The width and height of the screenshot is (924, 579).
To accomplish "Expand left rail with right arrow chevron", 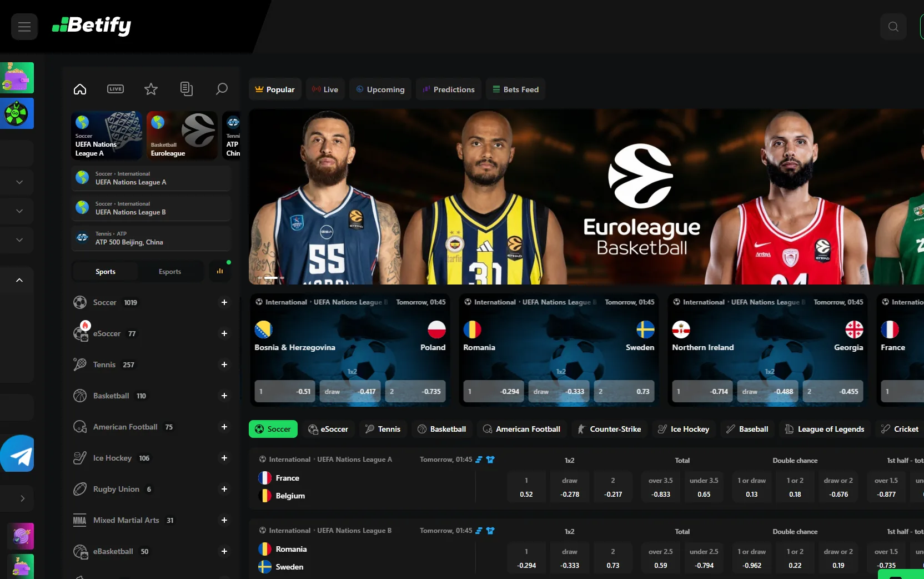I will 22,498.
